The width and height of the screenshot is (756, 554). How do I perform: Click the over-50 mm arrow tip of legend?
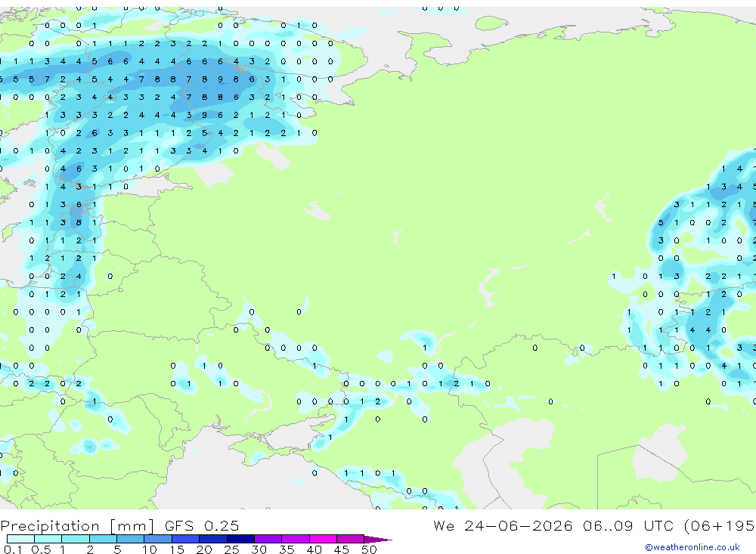(x=377, y=540)
